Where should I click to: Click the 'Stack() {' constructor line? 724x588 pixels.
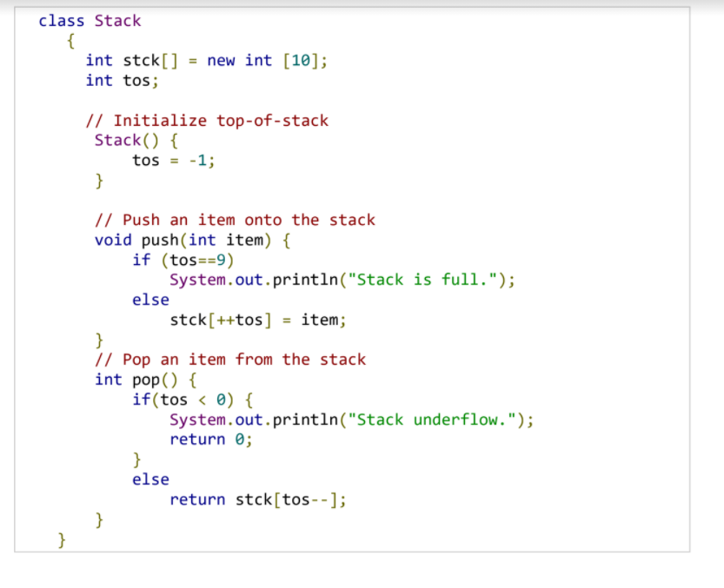pos(136,141)
